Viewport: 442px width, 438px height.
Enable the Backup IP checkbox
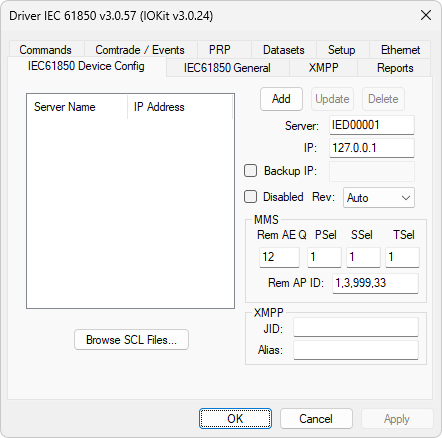tap(251, 171)
